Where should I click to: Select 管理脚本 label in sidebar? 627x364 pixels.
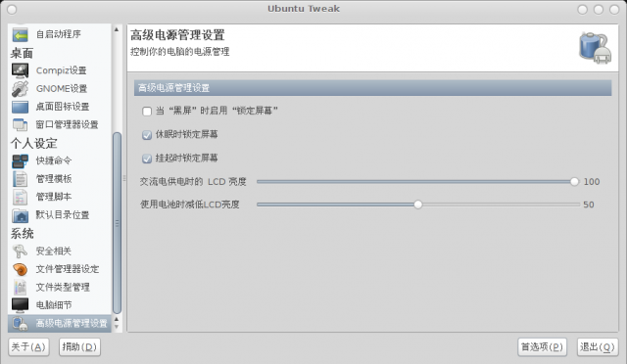pyautogui.click(x=54, y=197)
